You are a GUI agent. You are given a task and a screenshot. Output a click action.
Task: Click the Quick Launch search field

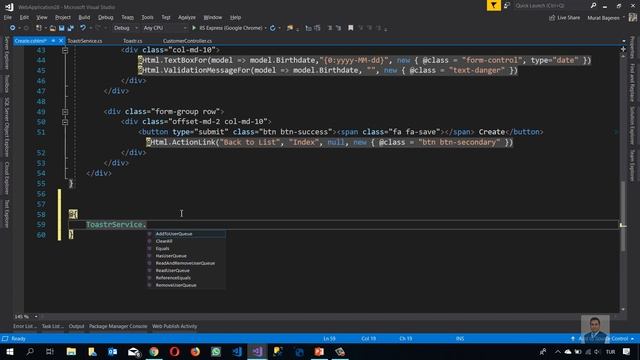coord(551,5)
